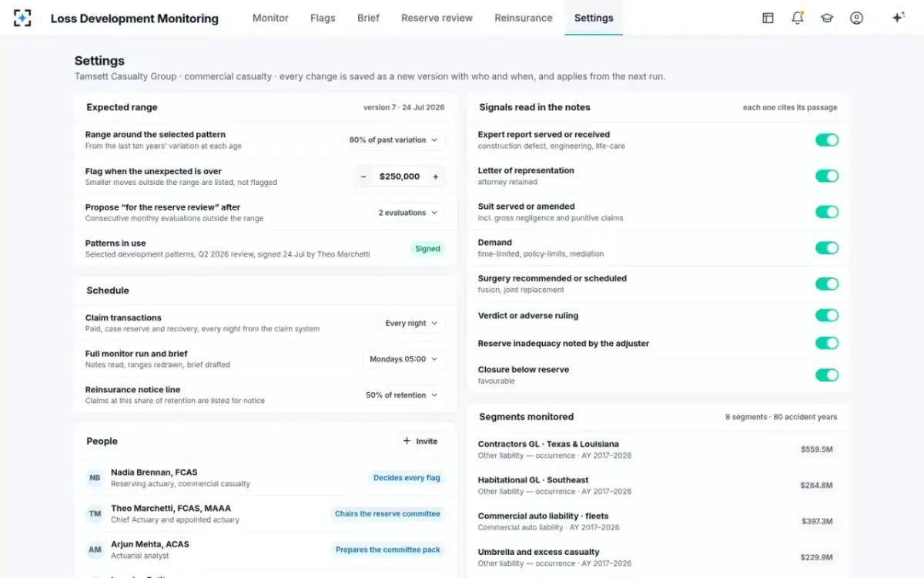Screen dimensions: 924x578
Task: Toggle Expert report served or received
Action: 827,140
